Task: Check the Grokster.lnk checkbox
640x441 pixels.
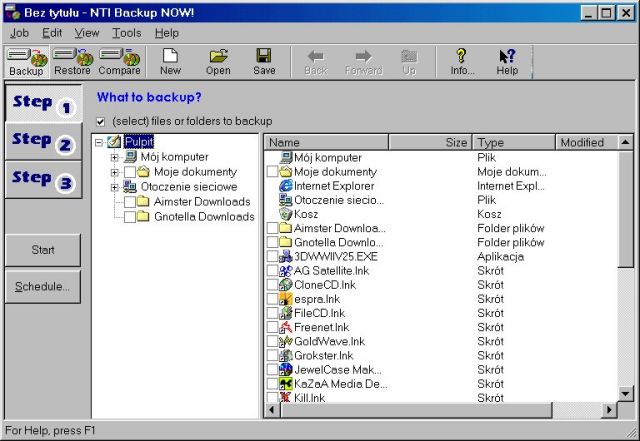Action: point(272,356)
